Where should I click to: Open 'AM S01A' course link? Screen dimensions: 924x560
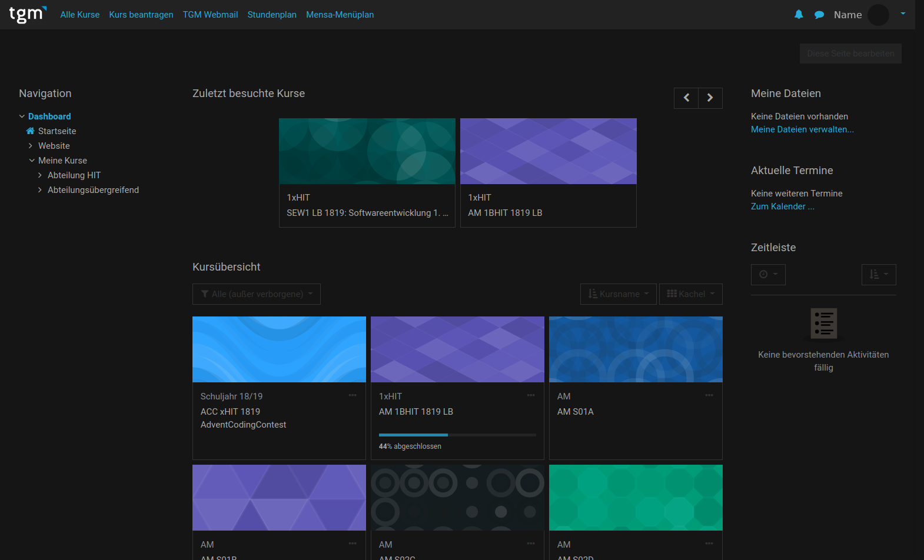pos(575,412)
